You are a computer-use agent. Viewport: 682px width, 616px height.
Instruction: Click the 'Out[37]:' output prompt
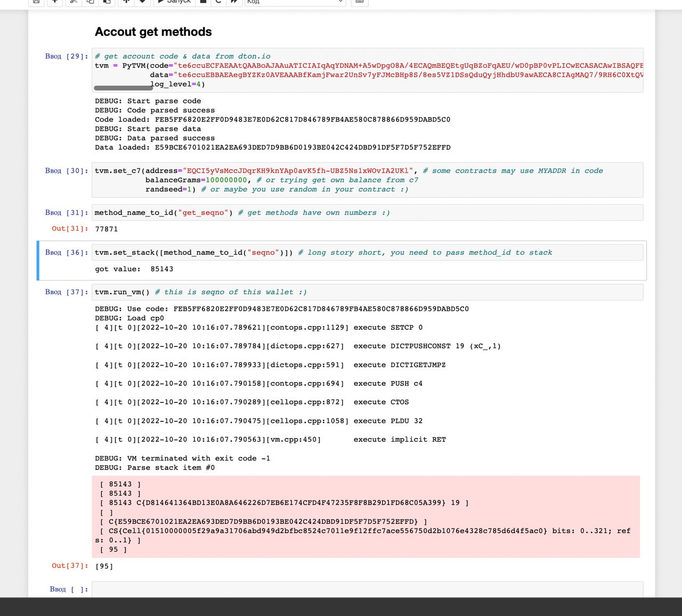(70, 566)
